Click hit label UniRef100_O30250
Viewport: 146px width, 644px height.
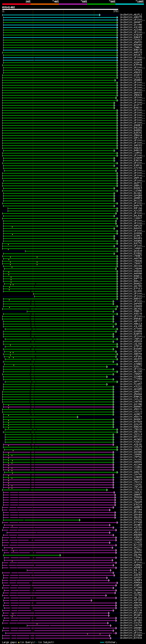pos(131,623)
